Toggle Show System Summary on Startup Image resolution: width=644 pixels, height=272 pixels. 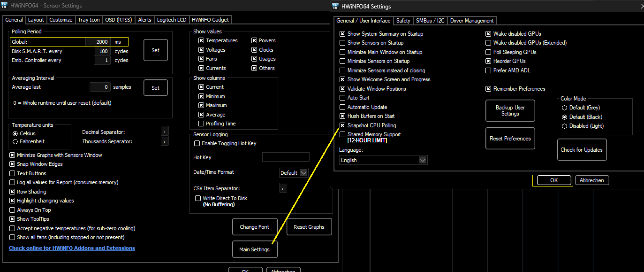[x=342, y=34]
